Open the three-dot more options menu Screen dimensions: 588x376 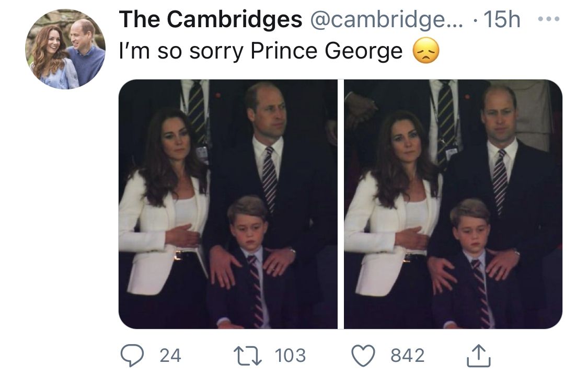click(x=548, y=20)
